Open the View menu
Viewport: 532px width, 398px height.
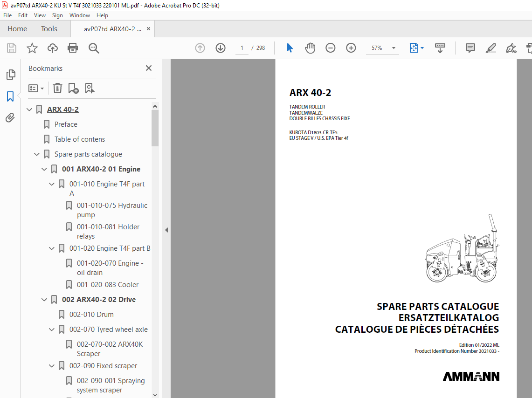pyautogui.click(x=40, y=15)
